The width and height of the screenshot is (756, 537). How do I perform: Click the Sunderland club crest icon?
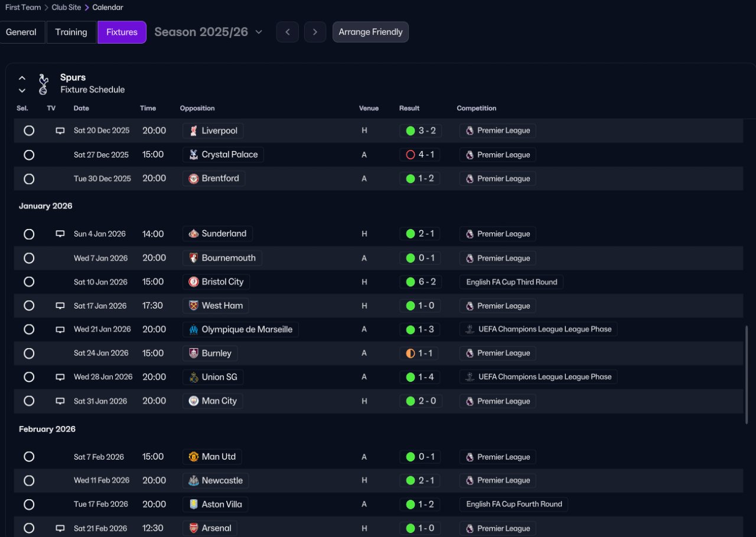point(193,234)
